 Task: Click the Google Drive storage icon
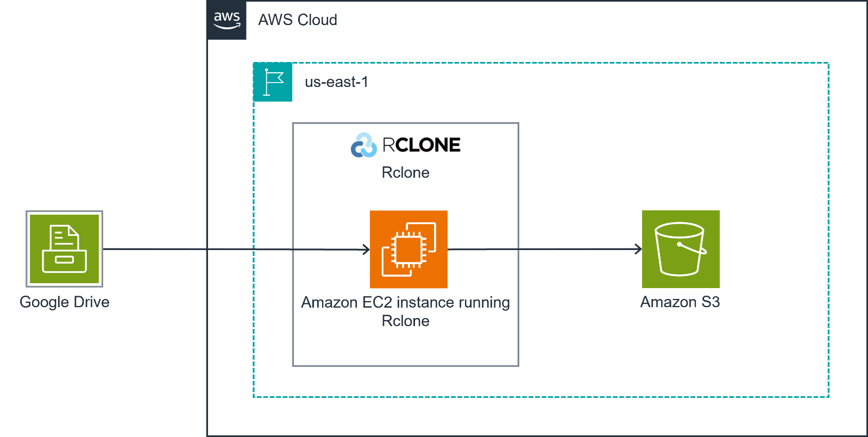click(x=64, y=249)
